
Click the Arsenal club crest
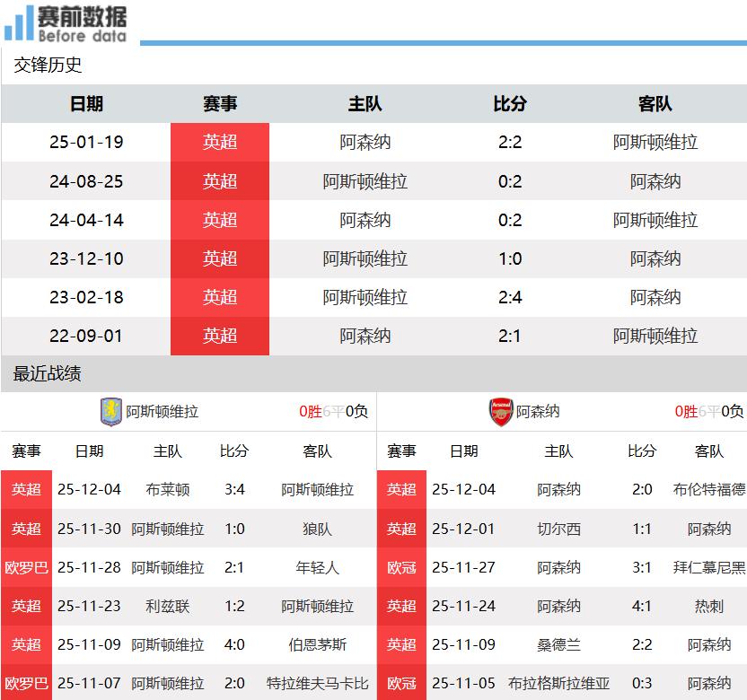(500, 412)
